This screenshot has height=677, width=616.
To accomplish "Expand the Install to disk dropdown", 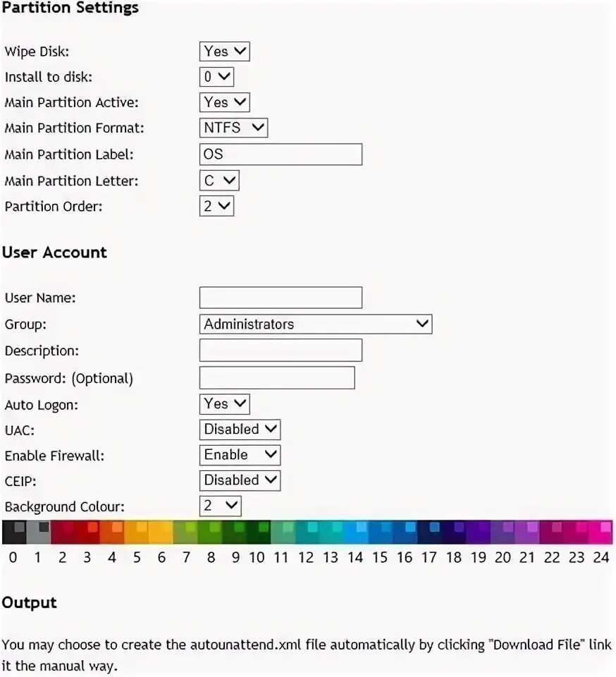I will point(216,77).
